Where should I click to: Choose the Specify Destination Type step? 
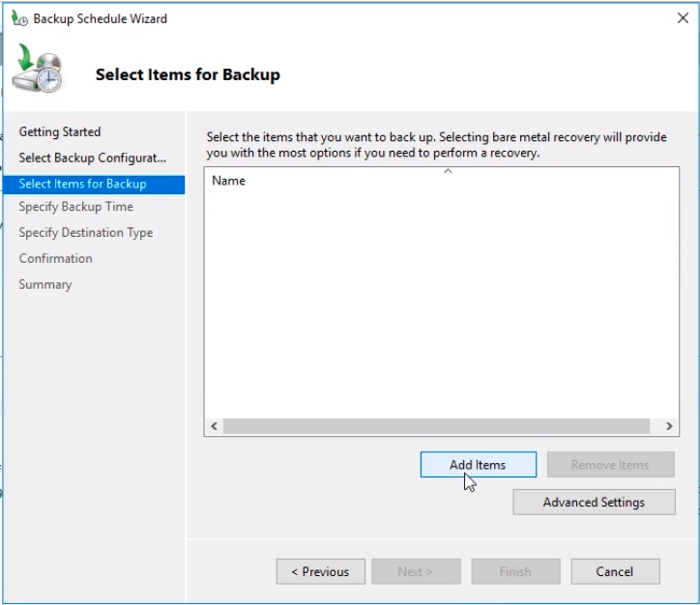[x=86, y=233]
